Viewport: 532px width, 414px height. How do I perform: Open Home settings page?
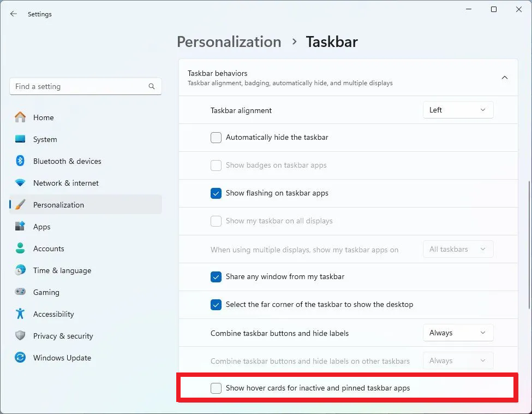coord(86,117)
